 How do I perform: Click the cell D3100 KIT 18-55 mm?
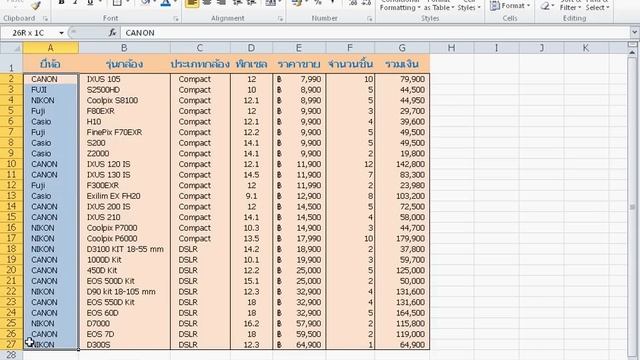click(124, 249)
